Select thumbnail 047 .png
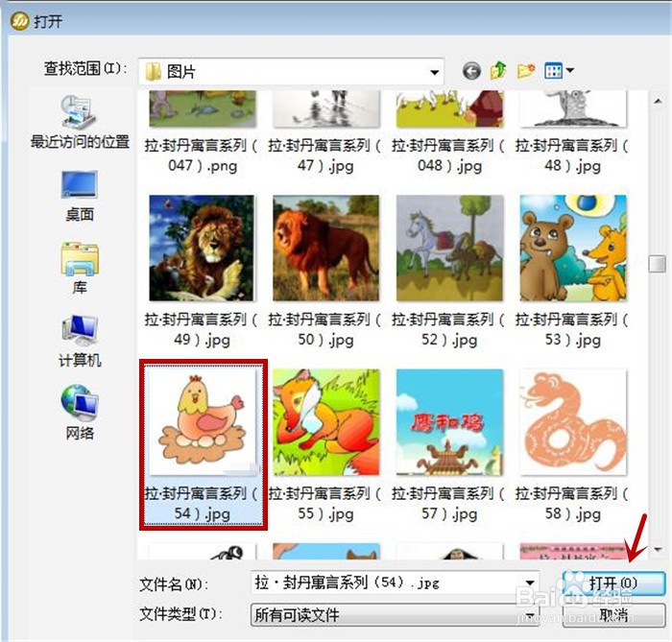 [x=202, y=108]
